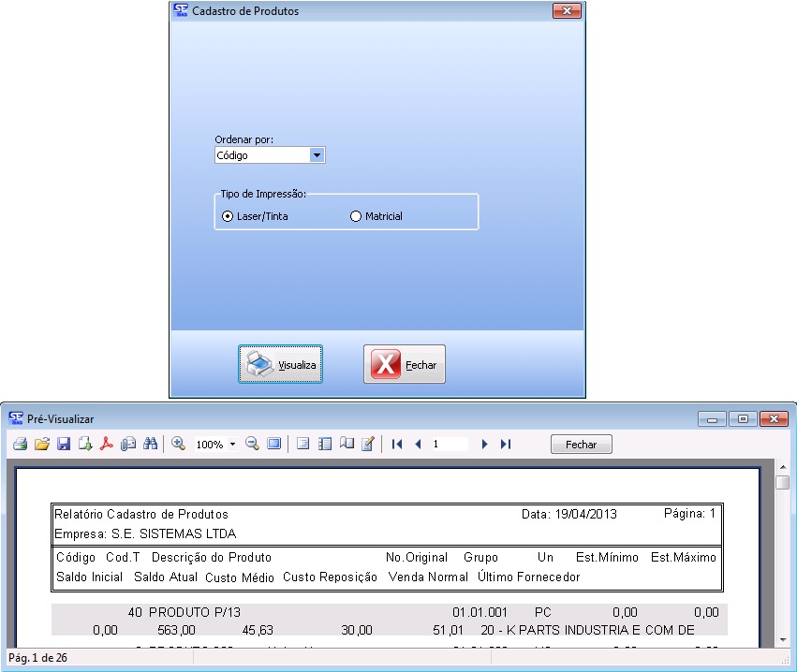This screenshot has width=797, height=672.
Task: Jump to the last report page
Action: (x=506, y=445)
